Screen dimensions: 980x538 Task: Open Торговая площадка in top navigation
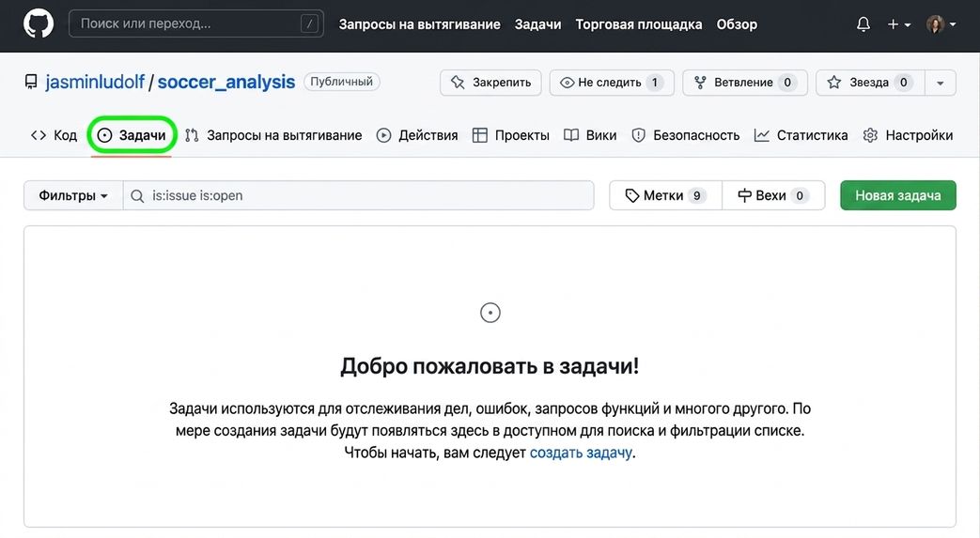[x=639, y=24]
